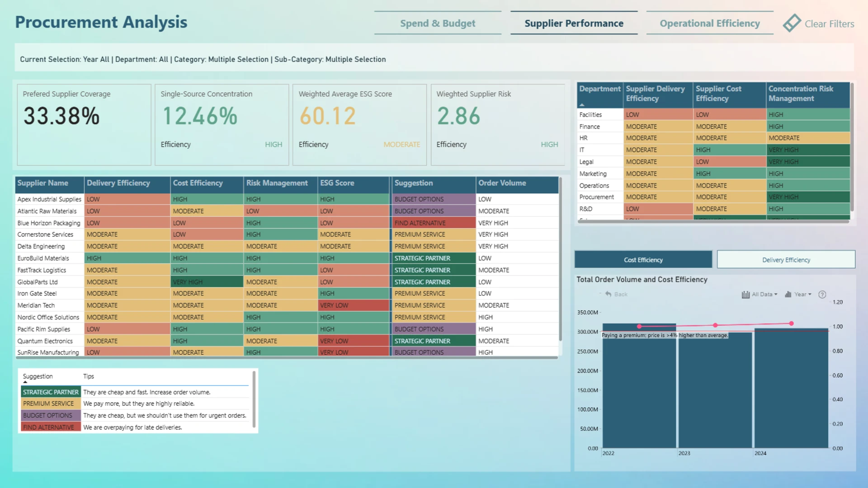Viewport: 868px width, 488px height.
Task: Select the Prefered Supplier Coverage card
Action: coord(84,125)
